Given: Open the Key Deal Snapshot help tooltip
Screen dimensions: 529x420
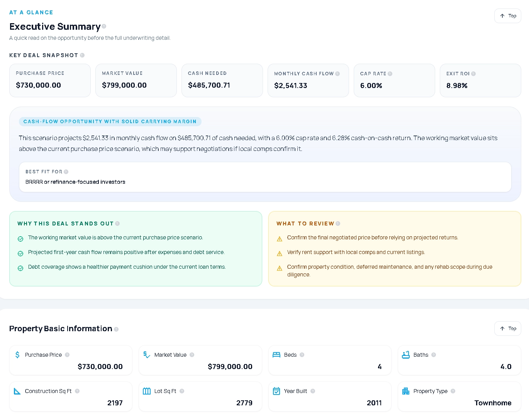Looking at the screenshot, I should pos(81,55).
